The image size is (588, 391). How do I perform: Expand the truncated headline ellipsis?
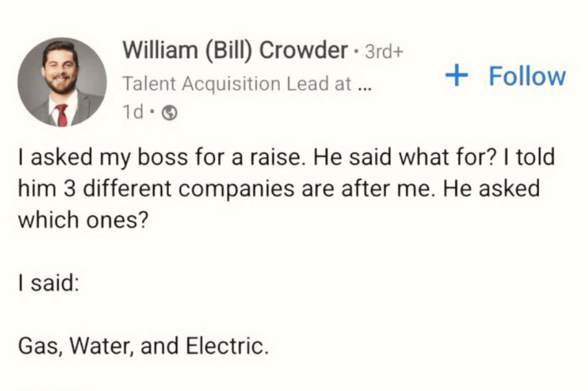click(366, 86)
